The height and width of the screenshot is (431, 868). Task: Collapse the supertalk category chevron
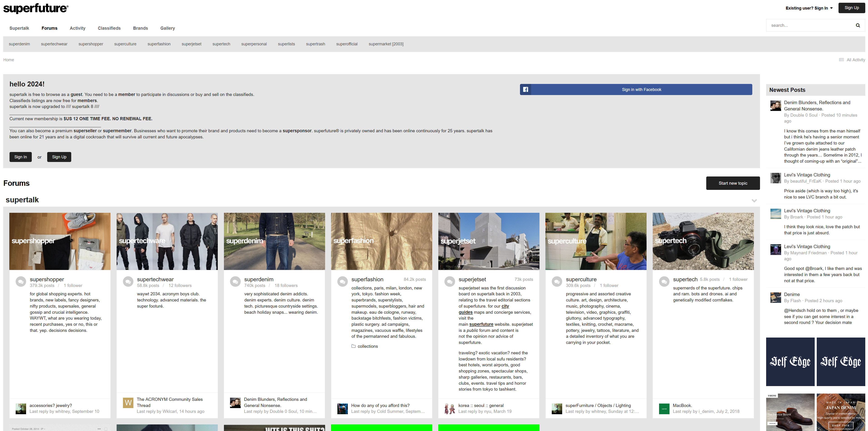pos(754,201)
